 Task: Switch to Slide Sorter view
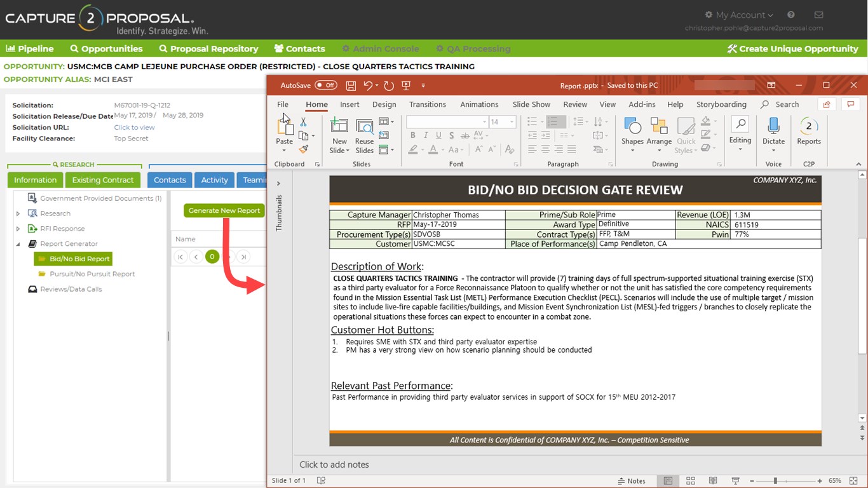(x=691, y=481)
